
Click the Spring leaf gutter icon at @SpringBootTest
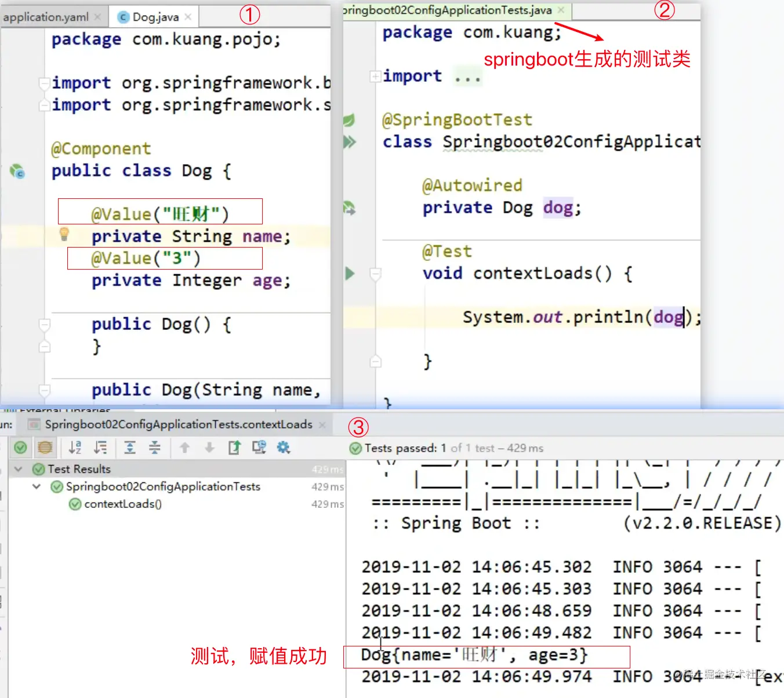(349, 120)
